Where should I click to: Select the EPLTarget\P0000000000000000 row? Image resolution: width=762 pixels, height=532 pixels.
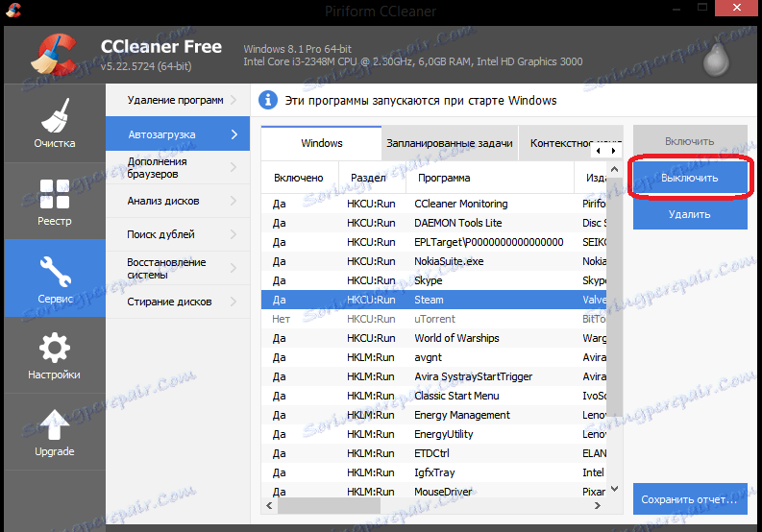(434, 242)
